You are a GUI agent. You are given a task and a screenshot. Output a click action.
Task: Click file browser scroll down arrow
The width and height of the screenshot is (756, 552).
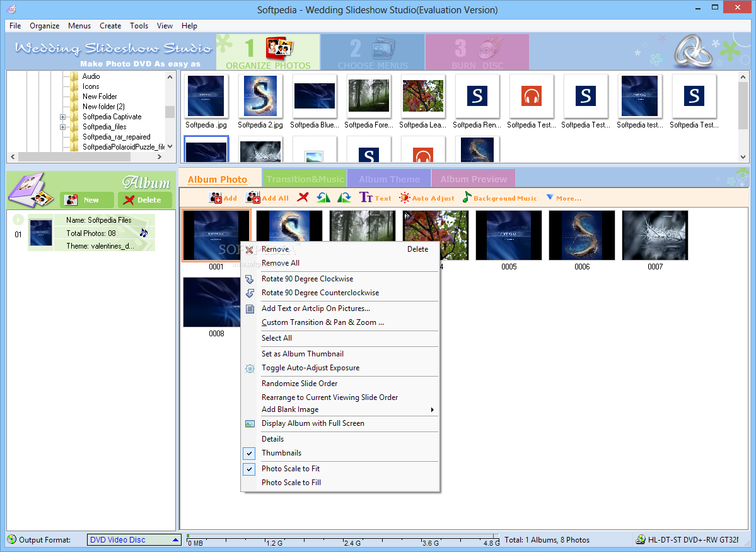tap(743, 157)
